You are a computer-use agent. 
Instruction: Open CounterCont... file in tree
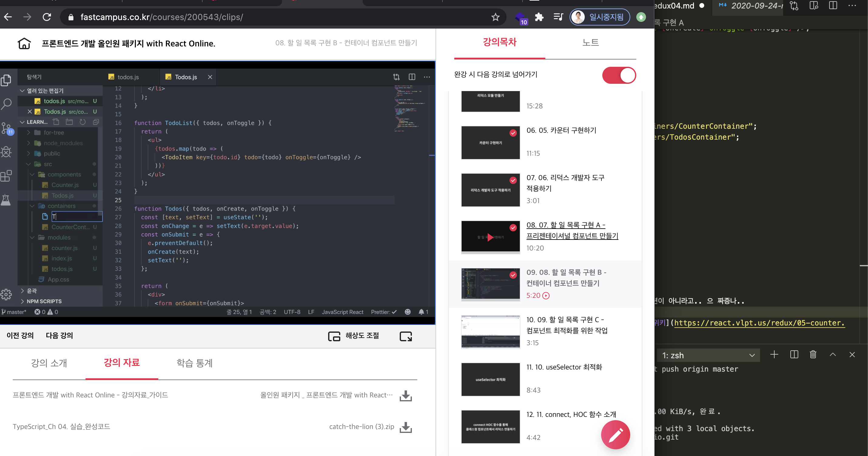coord(70,227)
